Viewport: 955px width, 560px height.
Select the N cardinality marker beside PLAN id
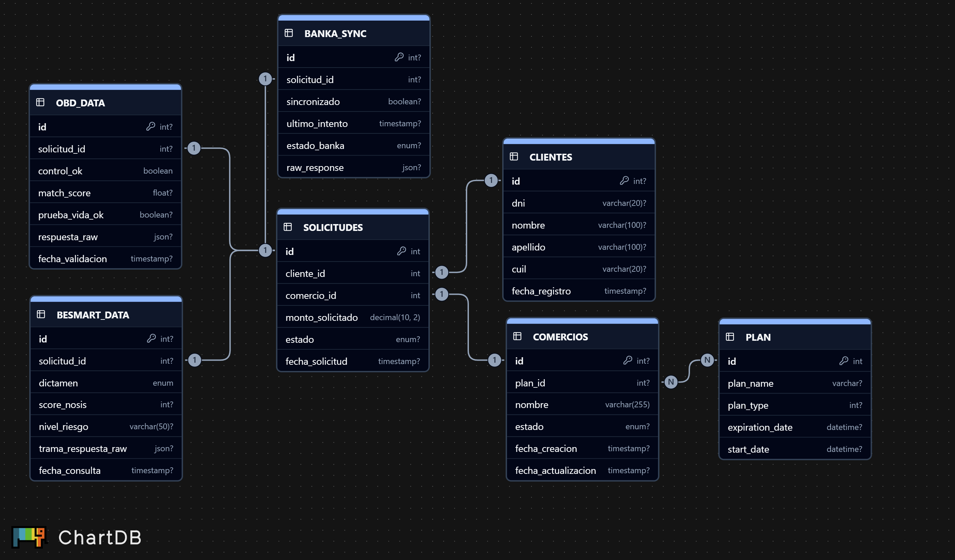707,360
